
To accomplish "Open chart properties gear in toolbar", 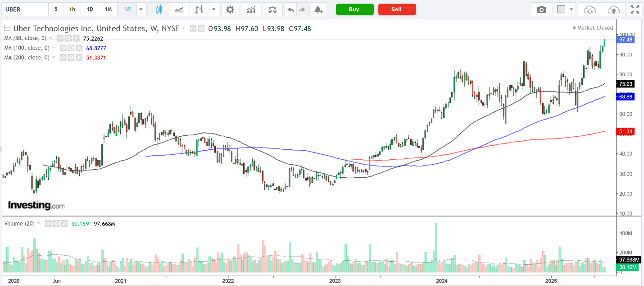I will [230, 9].
